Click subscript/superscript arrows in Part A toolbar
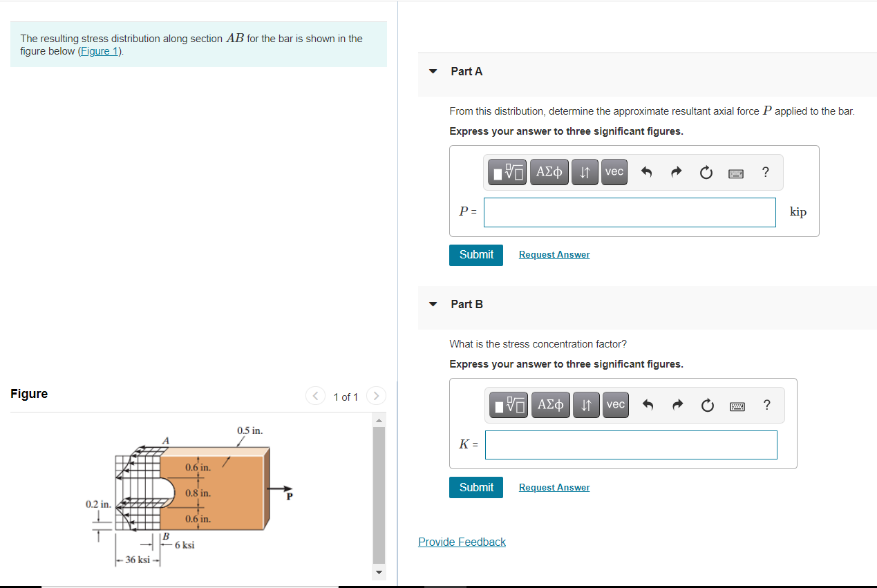 coord(585,172)
